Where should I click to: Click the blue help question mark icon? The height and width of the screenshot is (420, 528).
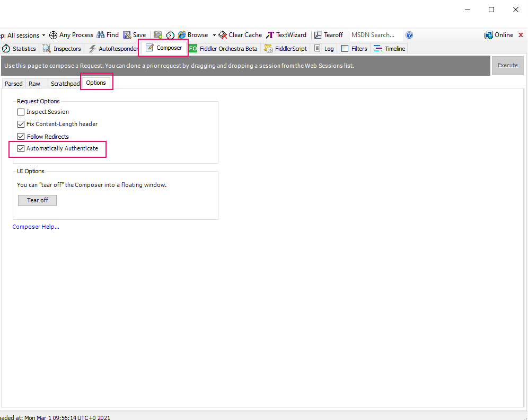(409, 35)
